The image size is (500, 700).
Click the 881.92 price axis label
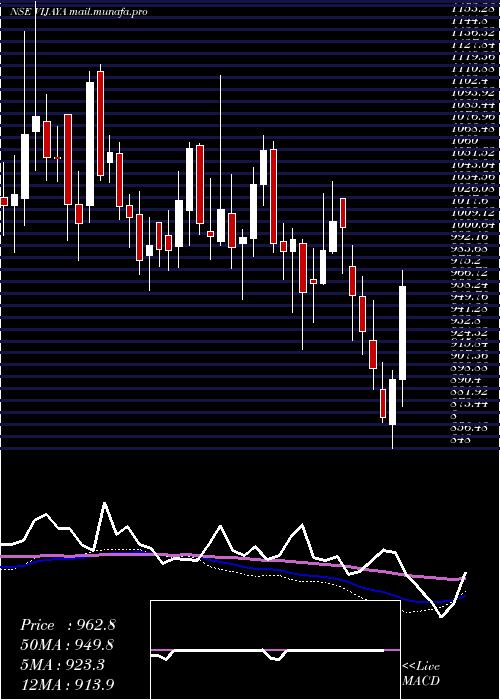click(x=469, y=392)
